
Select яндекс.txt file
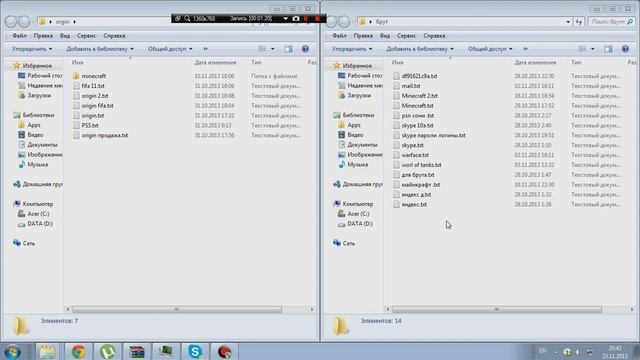(414, 204)
